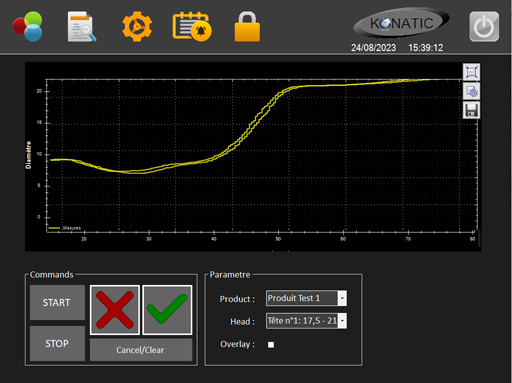Click the orange padlock icon

pyautogui.click(x=247, y=27)
